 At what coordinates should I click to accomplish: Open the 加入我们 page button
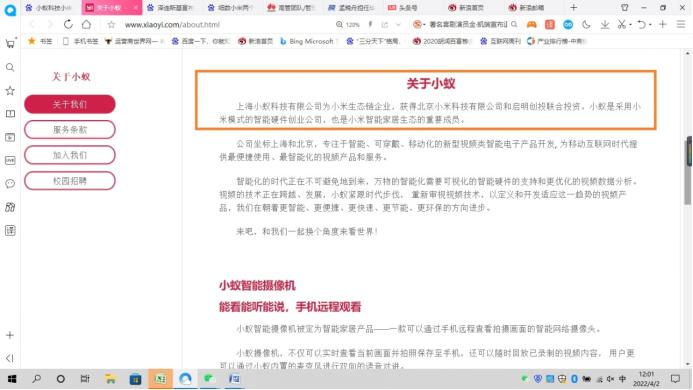(70, 155)
